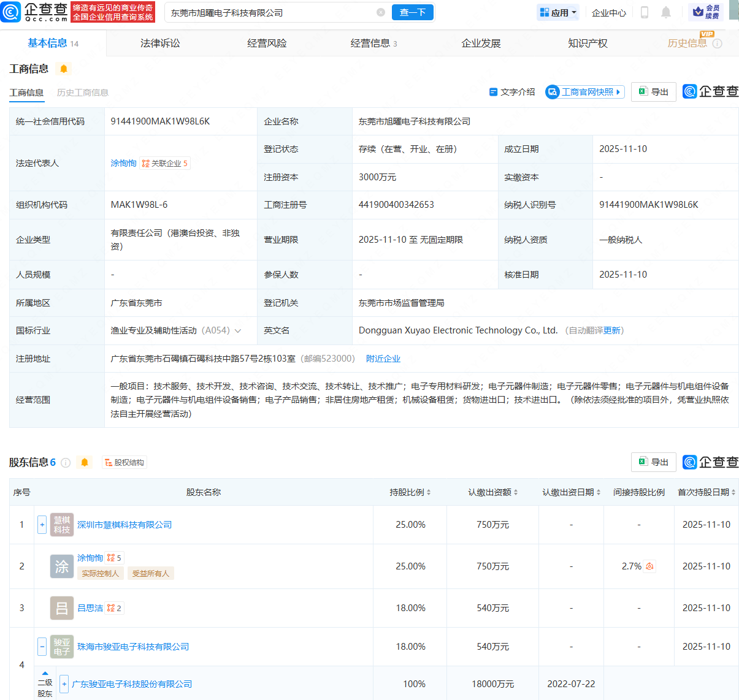Expand the 国标行业 category chevron
This screenshot has width=739, height=700.
[238, 331]
